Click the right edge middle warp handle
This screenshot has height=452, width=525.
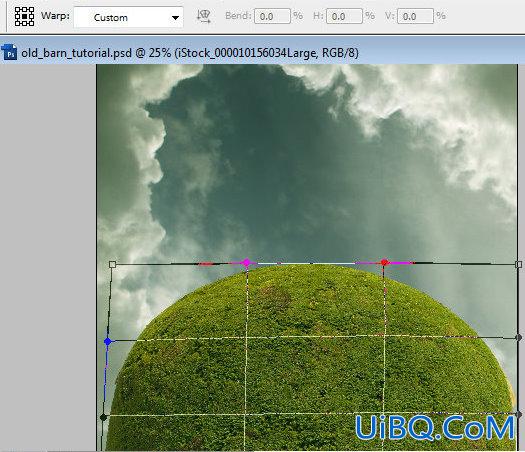pyautogui.click(x=518, y=337)
